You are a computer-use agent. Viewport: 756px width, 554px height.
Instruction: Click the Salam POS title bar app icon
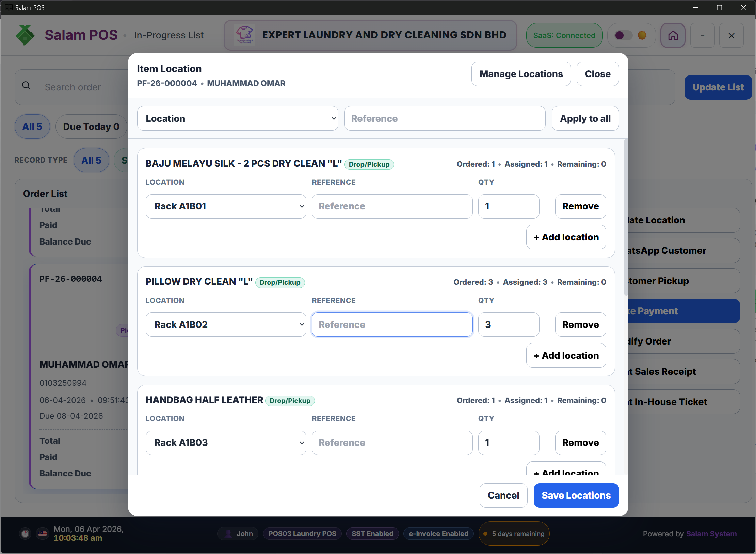point(9,7)
